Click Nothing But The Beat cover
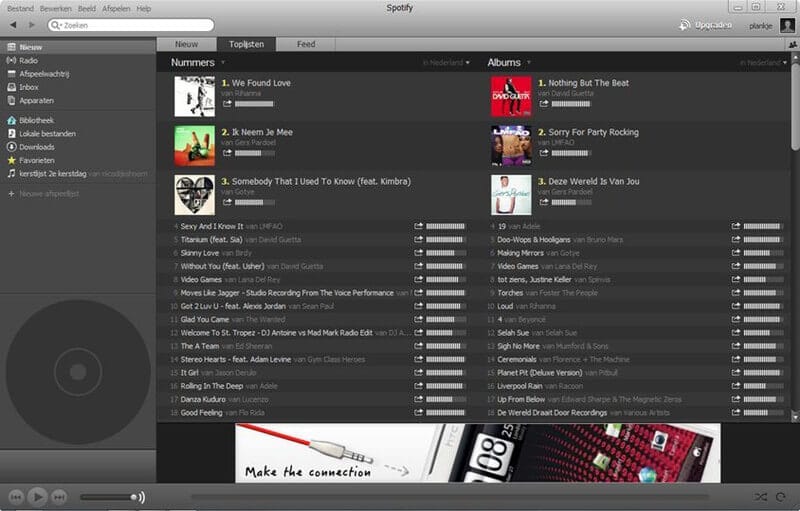Screen dimensions: 800x511 511,96
